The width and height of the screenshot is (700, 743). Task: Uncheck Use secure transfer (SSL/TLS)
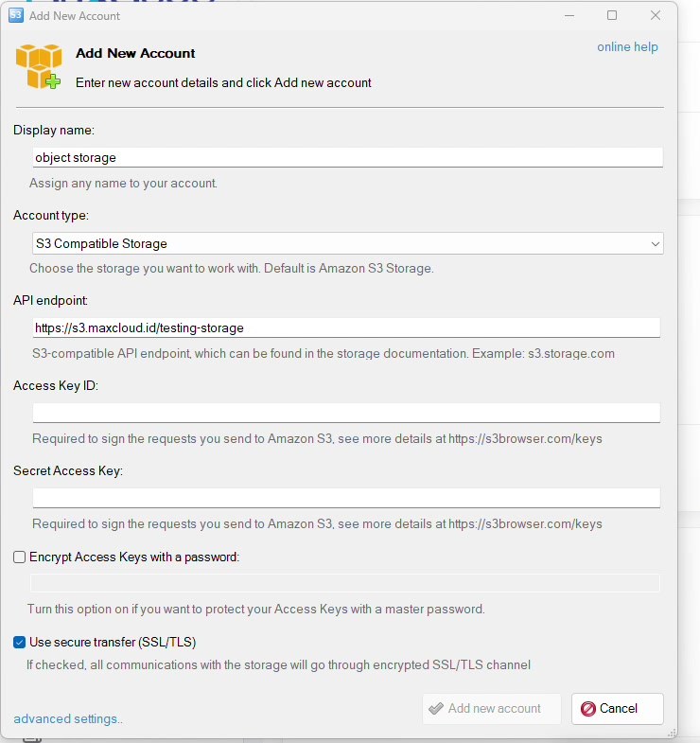pos(20,642)
